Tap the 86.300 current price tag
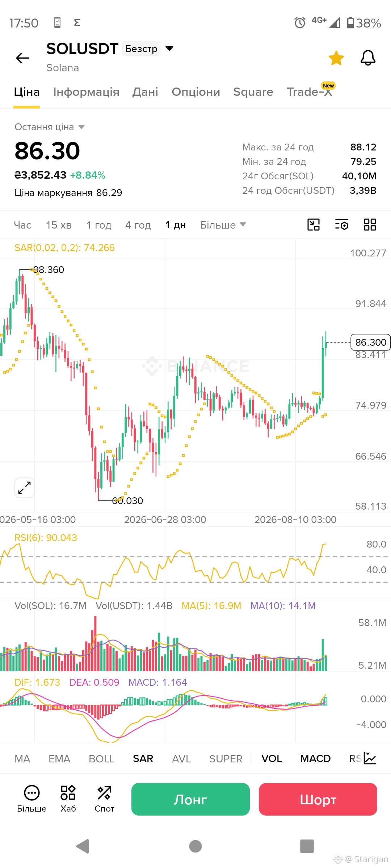 (371, 342)
